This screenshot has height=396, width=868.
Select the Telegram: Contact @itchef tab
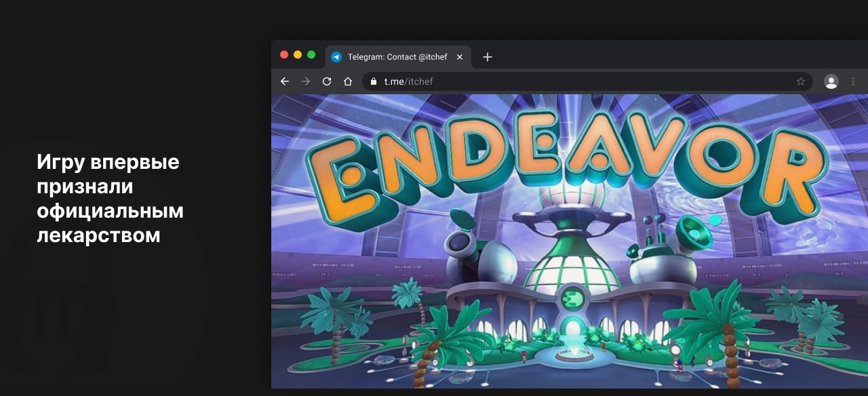[x=398, y=57]
